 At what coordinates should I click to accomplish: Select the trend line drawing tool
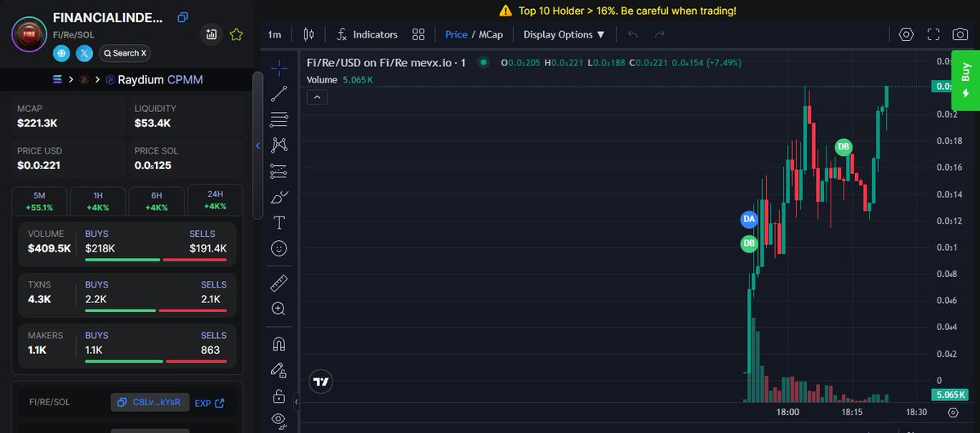point(279,93)
